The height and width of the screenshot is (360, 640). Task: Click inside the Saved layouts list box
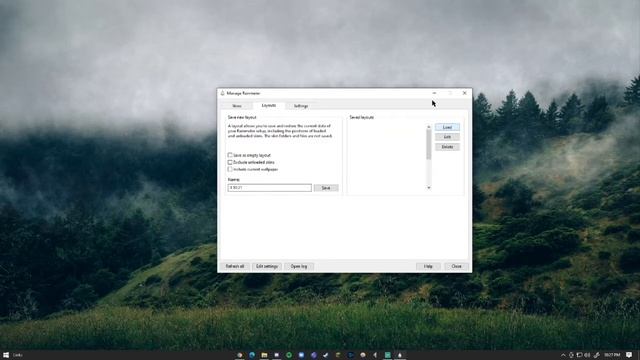[388, 157]
